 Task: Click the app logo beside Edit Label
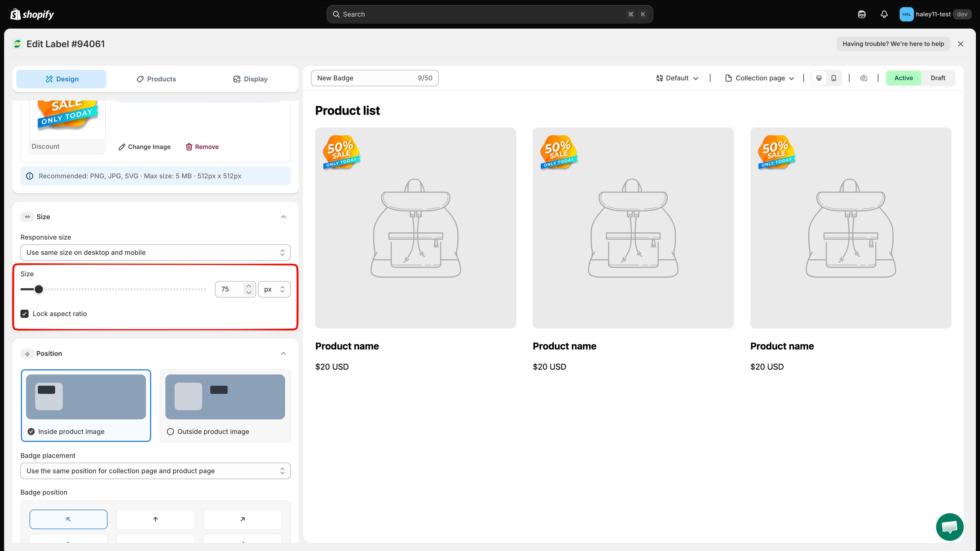pyautogui.click(x=17, y=44)
